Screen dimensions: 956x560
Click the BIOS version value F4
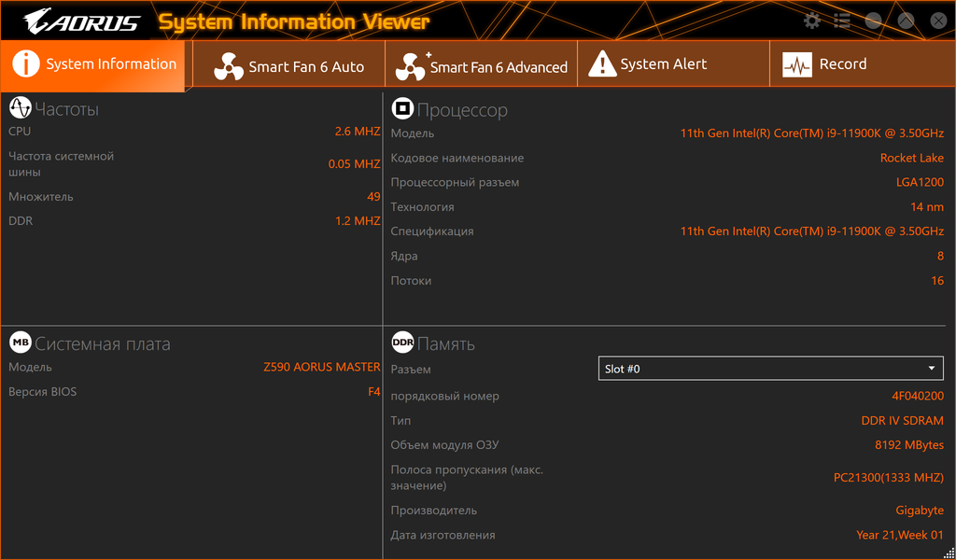(373, 391)
